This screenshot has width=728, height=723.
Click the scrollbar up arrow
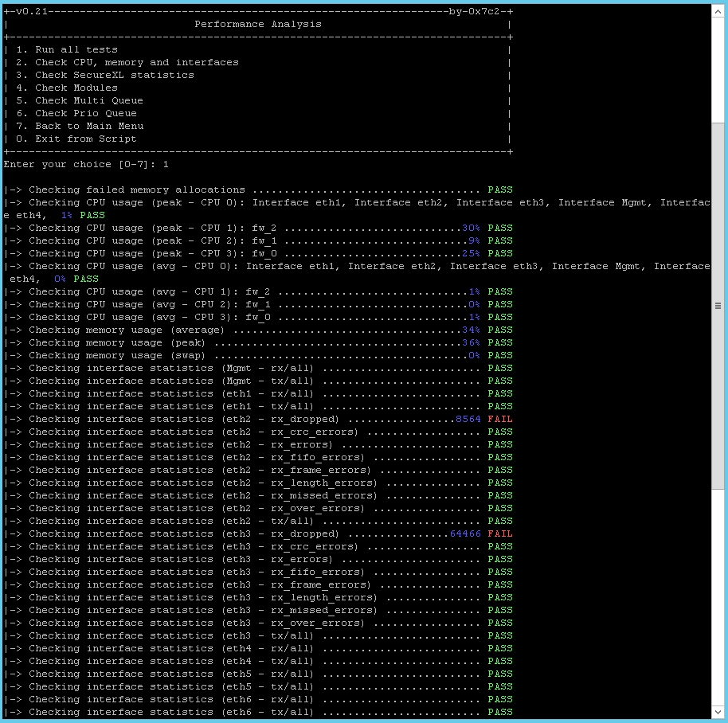pos(718,10)
